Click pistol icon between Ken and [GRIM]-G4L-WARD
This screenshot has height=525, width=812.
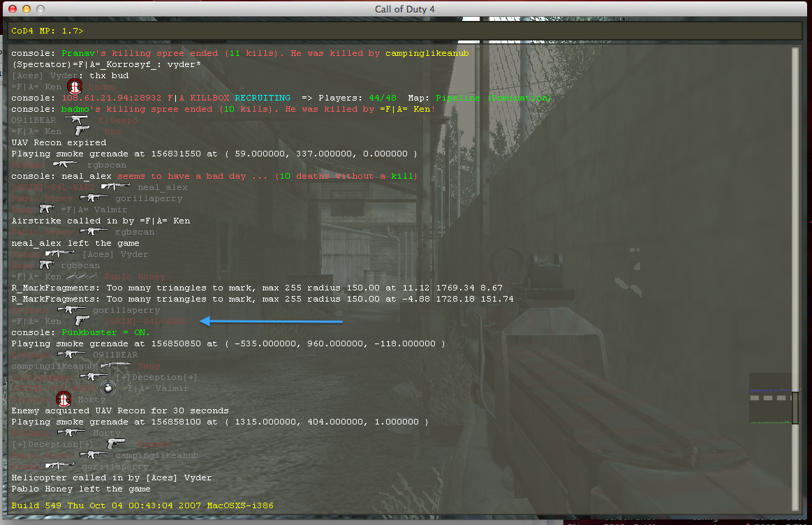[x=82, y=320]
